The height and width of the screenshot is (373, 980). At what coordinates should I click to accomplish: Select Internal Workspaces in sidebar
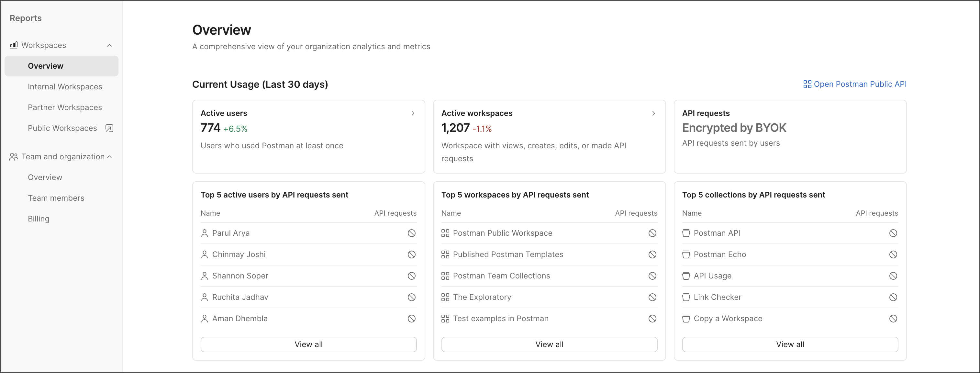click(x=65, y=87)
